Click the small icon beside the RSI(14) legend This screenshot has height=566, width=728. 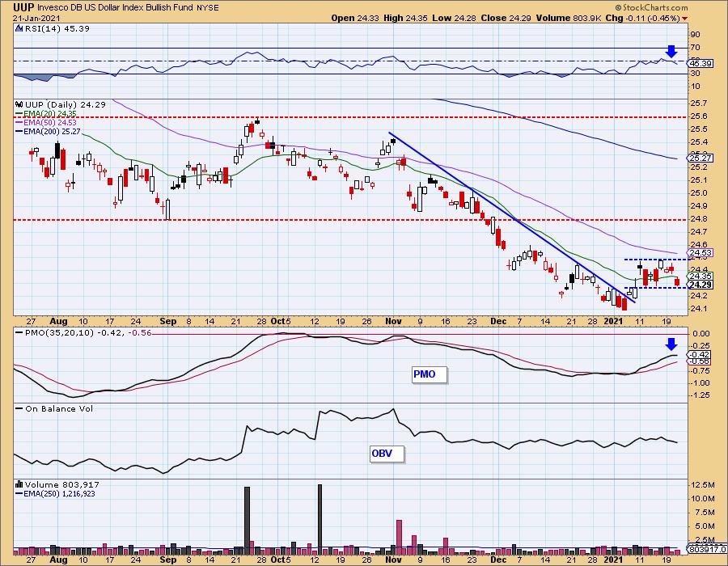[19, 28]
